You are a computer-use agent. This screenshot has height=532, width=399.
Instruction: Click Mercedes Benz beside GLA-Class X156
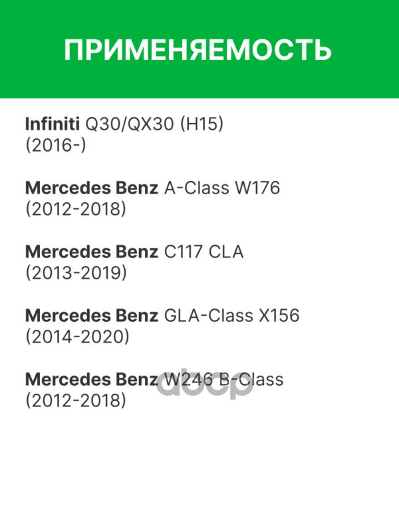(91, 316)
